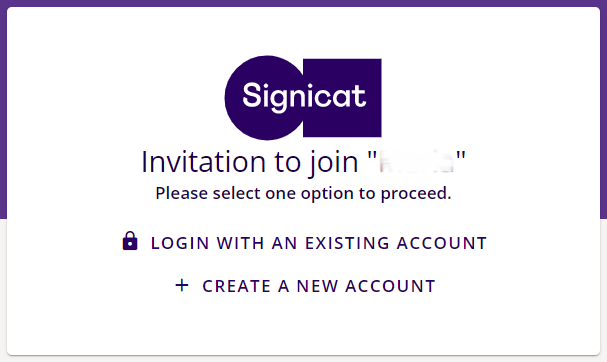Click the grey page background below banner
Image resolution: width=607 pixels, height=362 pixels.
pyautogui.click(x=3, y=290)
